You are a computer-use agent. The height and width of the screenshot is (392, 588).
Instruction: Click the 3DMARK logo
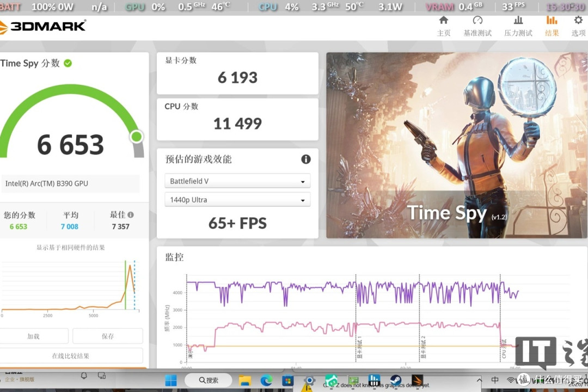(43, 26)
